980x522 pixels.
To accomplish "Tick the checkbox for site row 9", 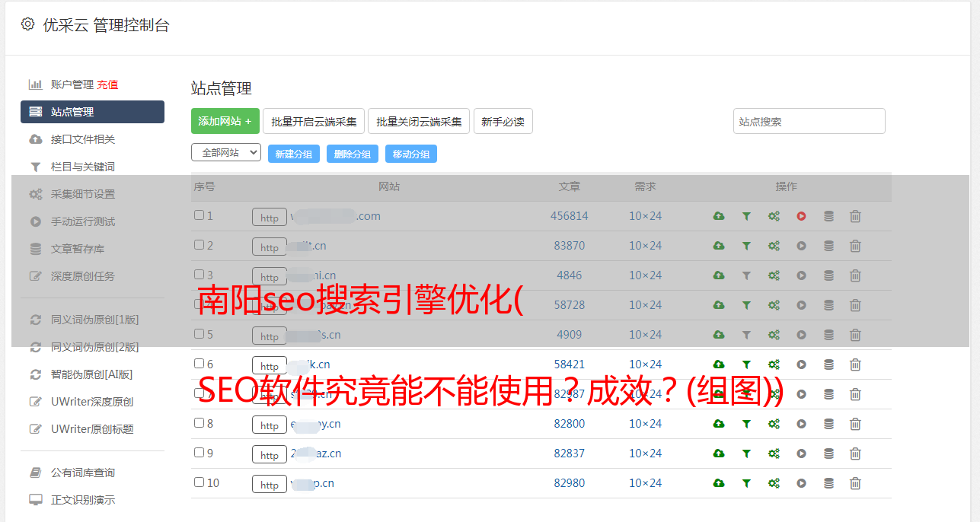I will [x=199, y=453].
